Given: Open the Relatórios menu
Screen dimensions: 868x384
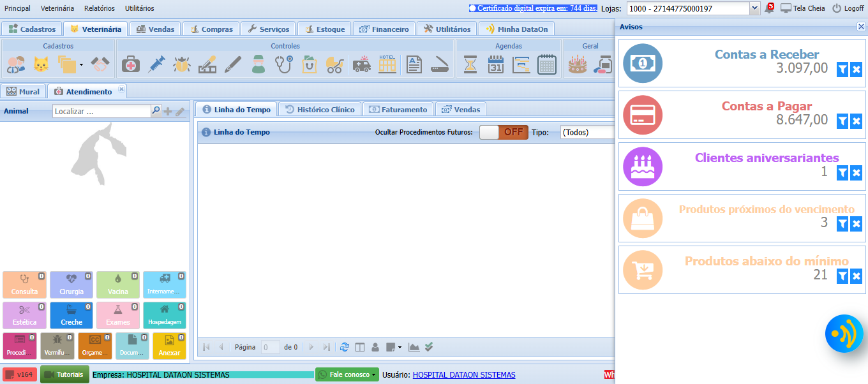Looking at the screenshot, I should [x=99, y=8].
